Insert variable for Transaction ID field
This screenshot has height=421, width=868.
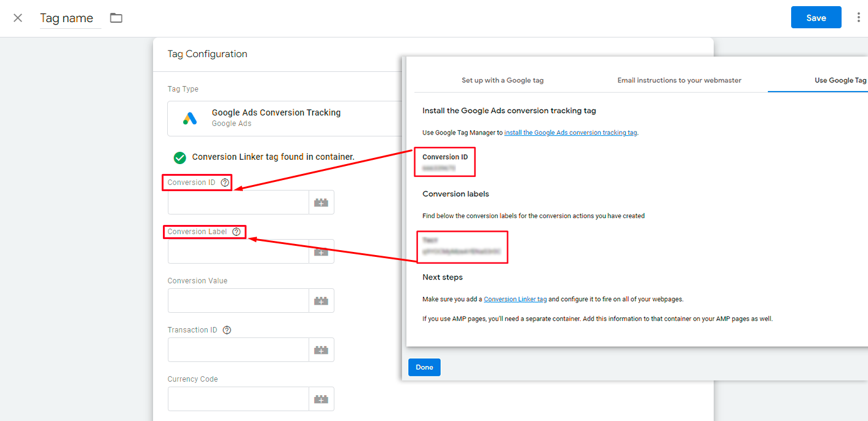pos(321,350)
